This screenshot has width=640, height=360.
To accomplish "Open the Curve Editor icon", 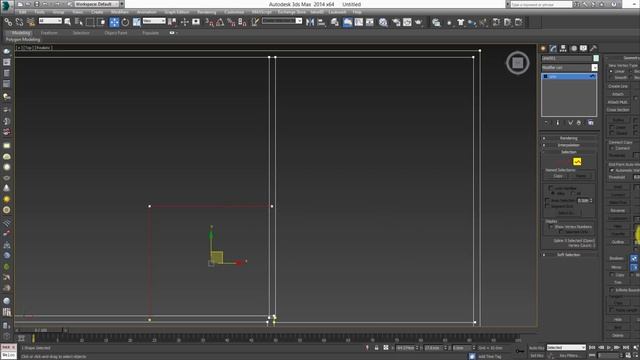I will pyautogui.click(x=359, y=22).
